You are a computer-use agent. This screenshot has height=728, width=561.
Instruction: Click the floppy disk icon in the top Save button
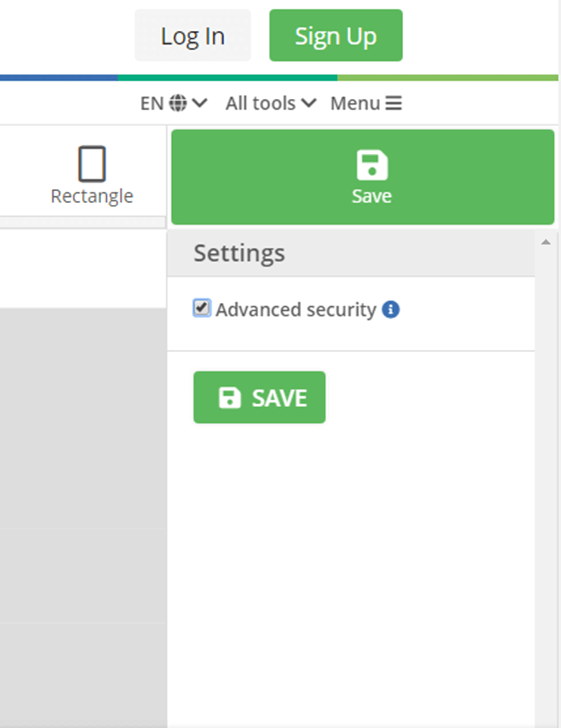coord(372,165)
